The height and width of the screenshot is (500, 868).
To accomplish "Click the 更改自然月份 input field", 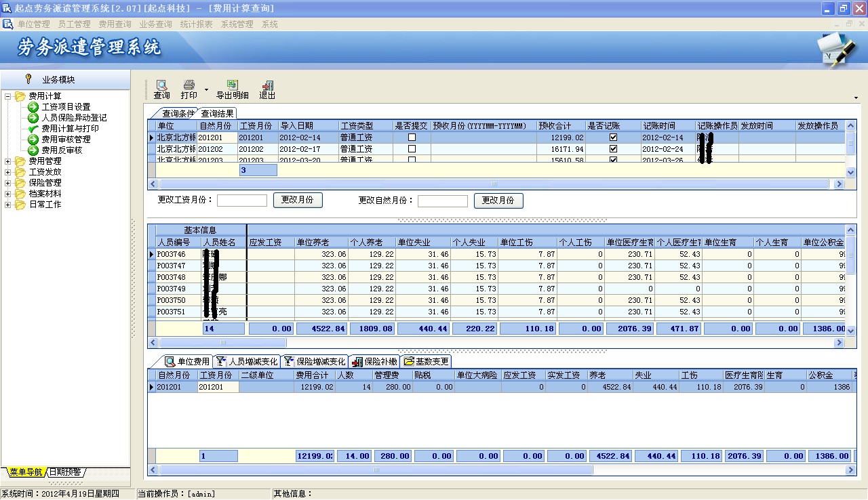I will pyautogui.click(x=442, y=201).
